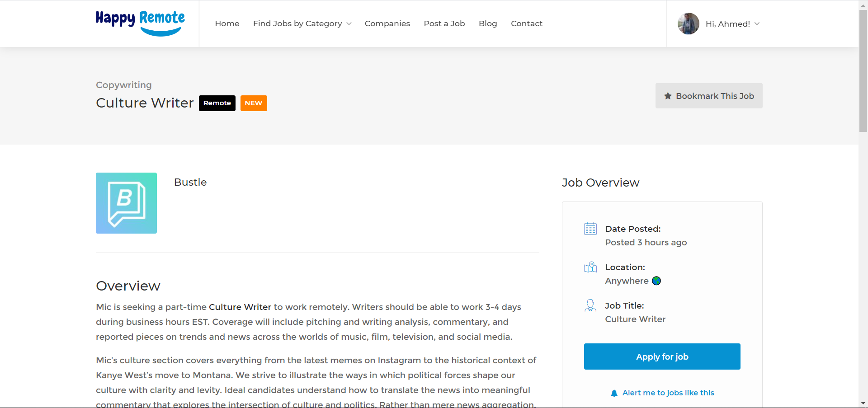Click the Apply for job button
868x408 pixels.
tap(662, 356)
